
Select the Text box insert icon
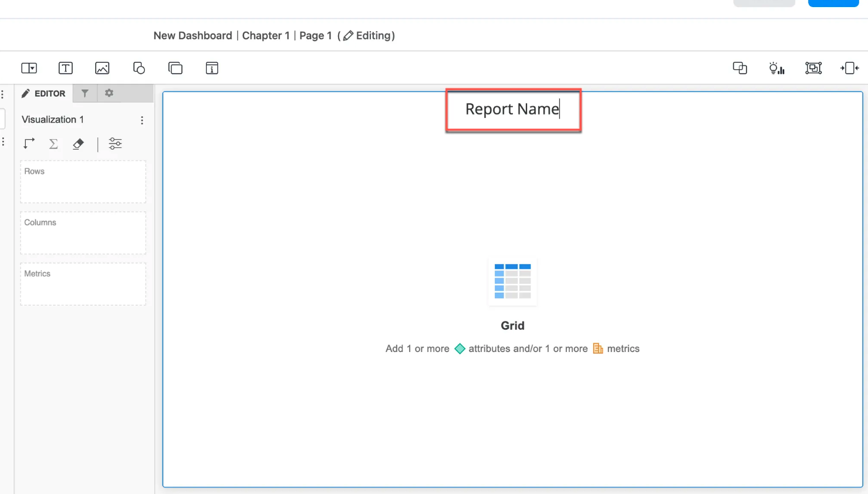point(66,68)
